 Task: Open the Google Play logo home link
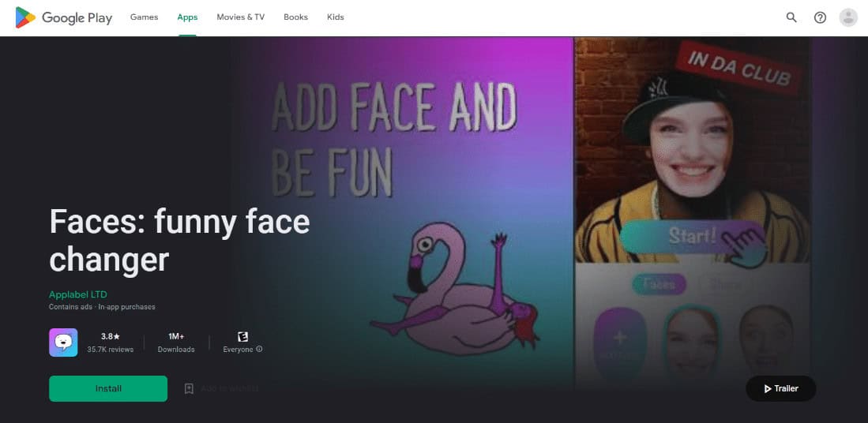[x=64, y=17]
